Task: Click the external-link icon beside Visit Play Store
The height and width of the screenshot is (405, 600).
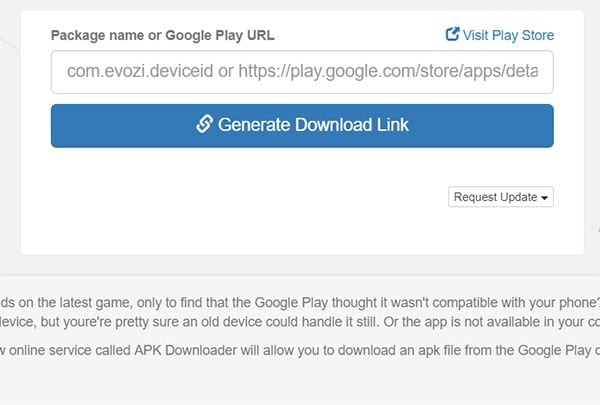Action: [x=452, y=34]
